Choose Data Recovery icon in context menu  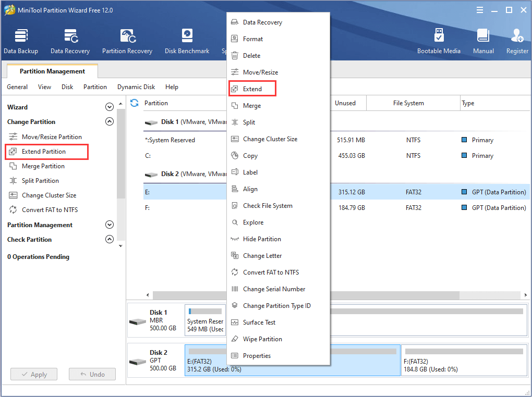pyautogui.click(x=235, y=22)
